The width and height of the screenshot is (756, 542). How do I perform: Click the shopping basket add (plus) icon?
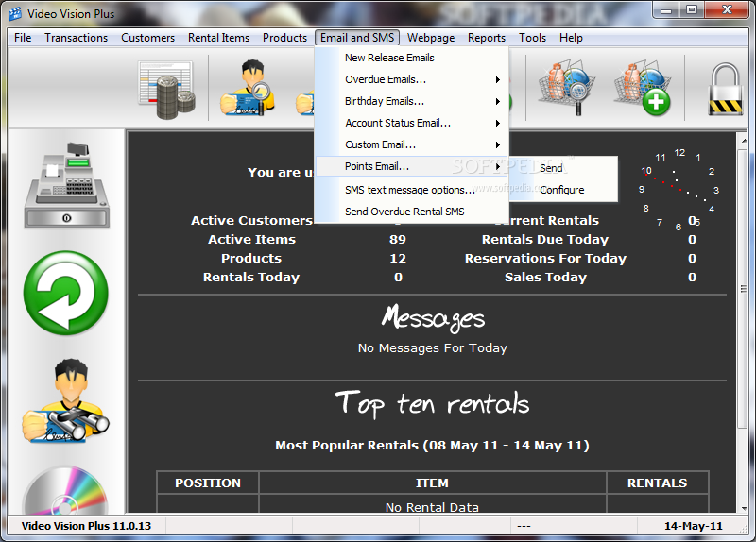pyautogui.click(x=643, y=88)
